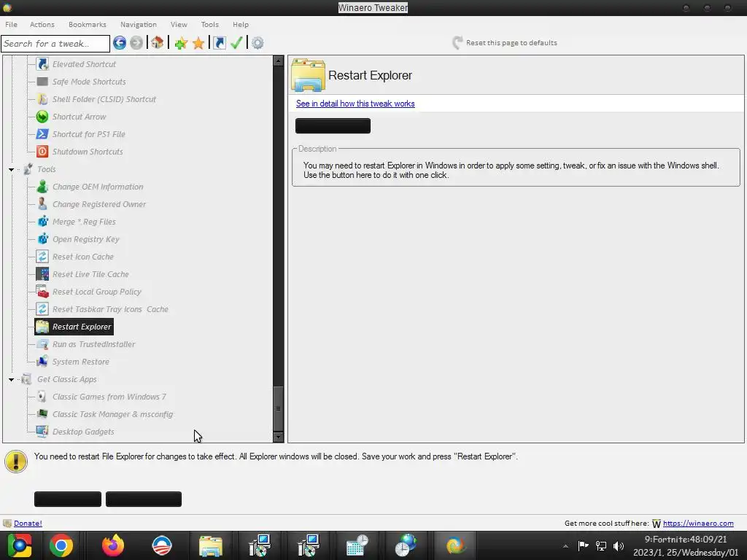Click the Reset Icon Cache icon
Viewport: 747px width, 560px height.
point(42,257)
